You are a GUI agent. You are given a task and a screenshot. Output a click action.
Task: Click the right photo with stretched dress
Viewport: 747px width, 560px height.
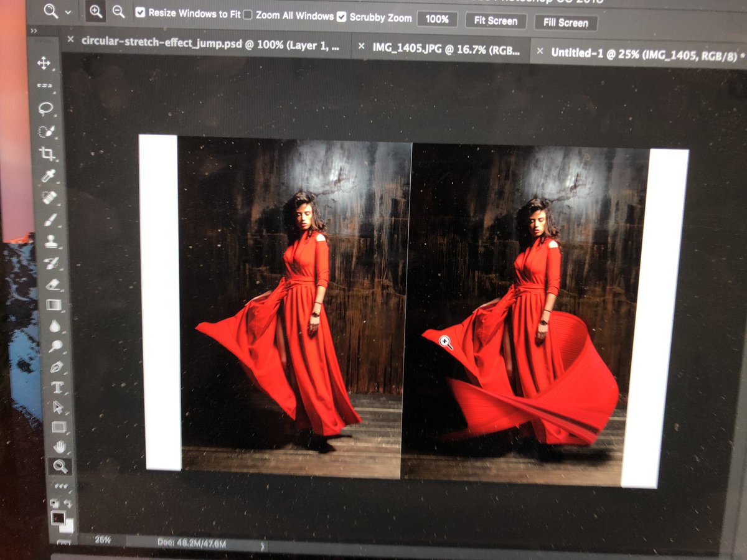click(x=526, y=315)
